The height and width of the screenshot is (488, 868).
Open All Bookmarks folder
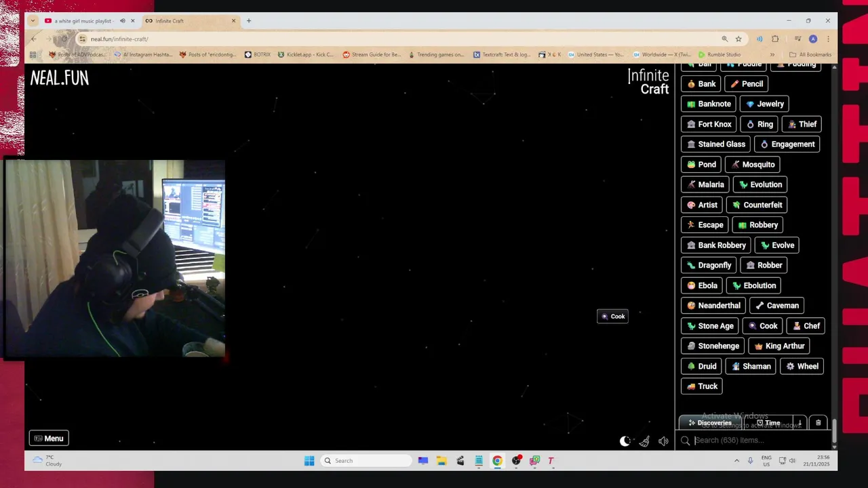[x=810, y=55]
